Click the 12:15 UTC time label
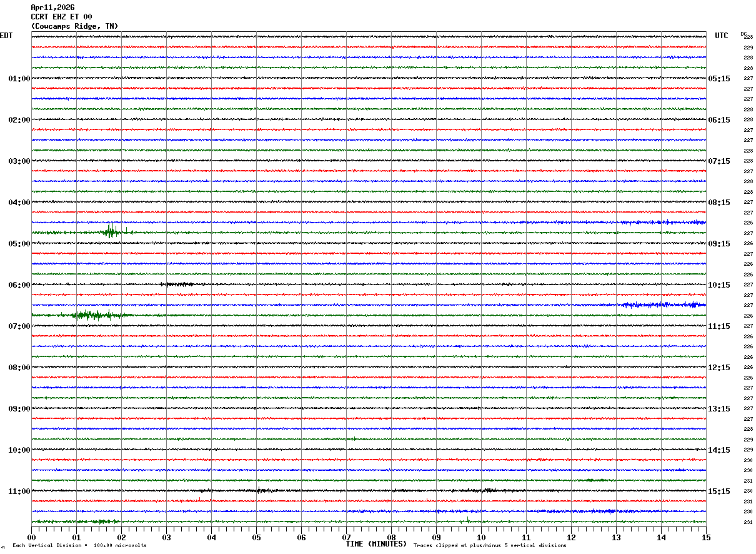Image resolution: width=756 pixels, height=554 pixels. [719, 368]
